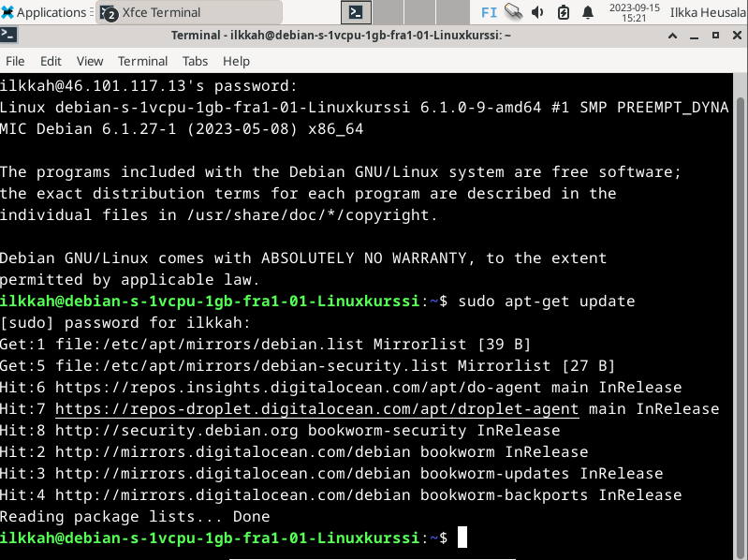
Task: Open the Edit menu
Action: [51, 61]
